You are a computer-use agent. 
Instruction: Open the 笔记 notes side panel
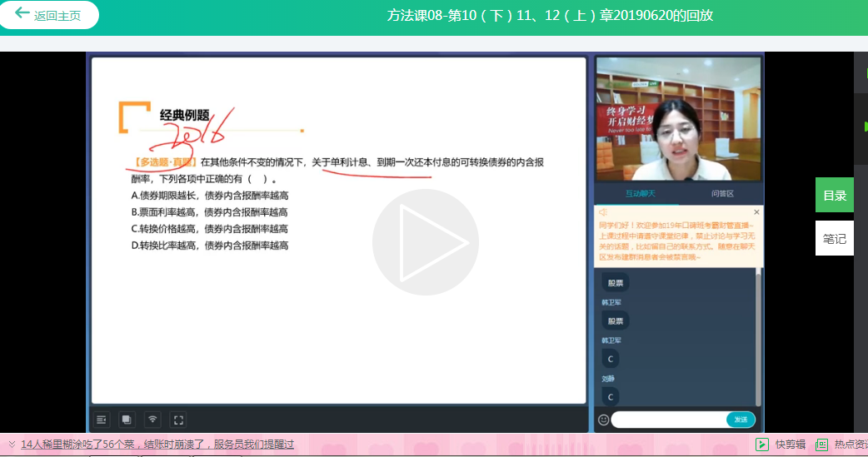coord(834,239)
